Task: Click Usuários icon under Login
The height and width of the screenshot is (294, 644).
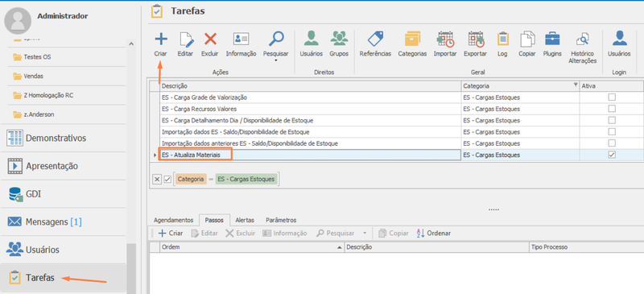Action: point(619,38)
